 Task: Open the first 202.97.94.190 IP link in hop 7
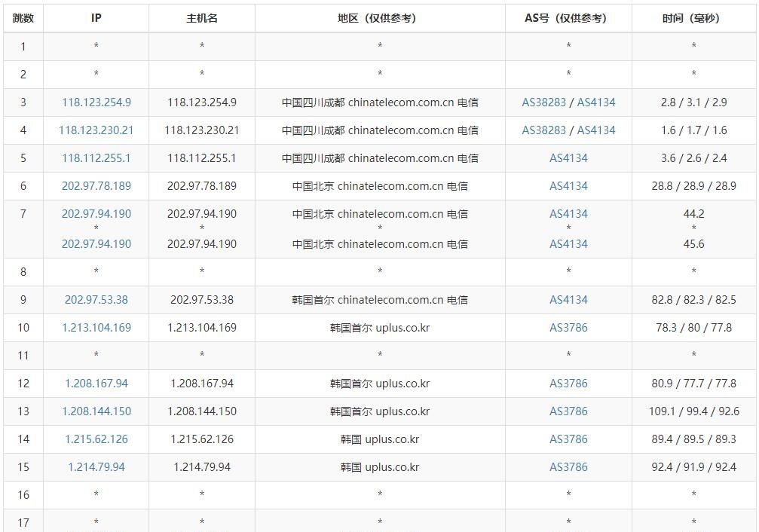tap(96, 214)
